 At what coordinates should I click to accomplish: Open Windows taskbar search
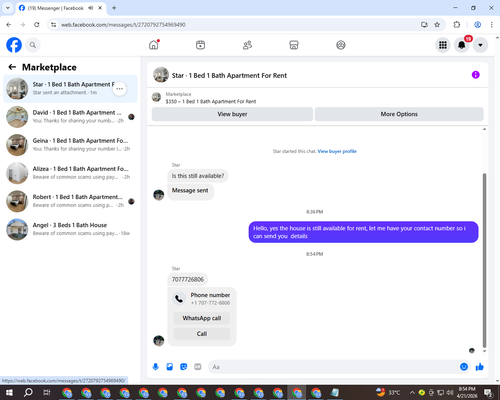(28, 392)
